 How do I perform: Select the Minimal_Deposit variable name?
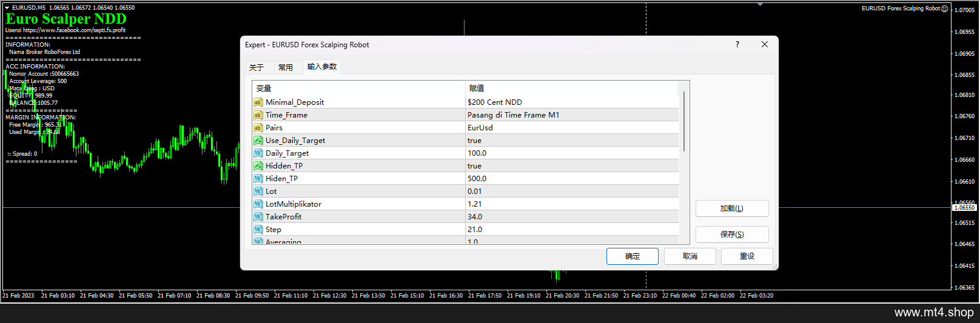tap(295, 102)
